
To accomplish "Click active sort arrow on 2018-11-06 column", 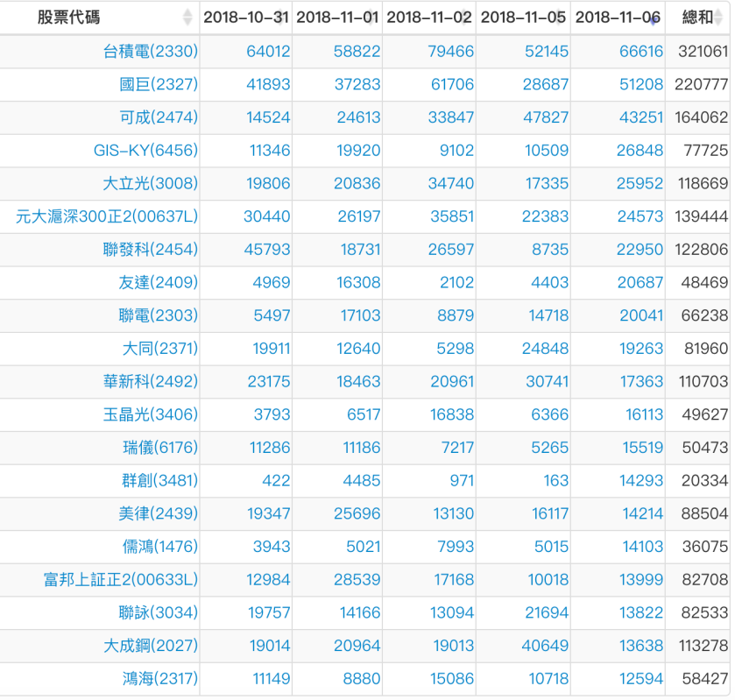I will pyautogui.click(x=654, y=19).
